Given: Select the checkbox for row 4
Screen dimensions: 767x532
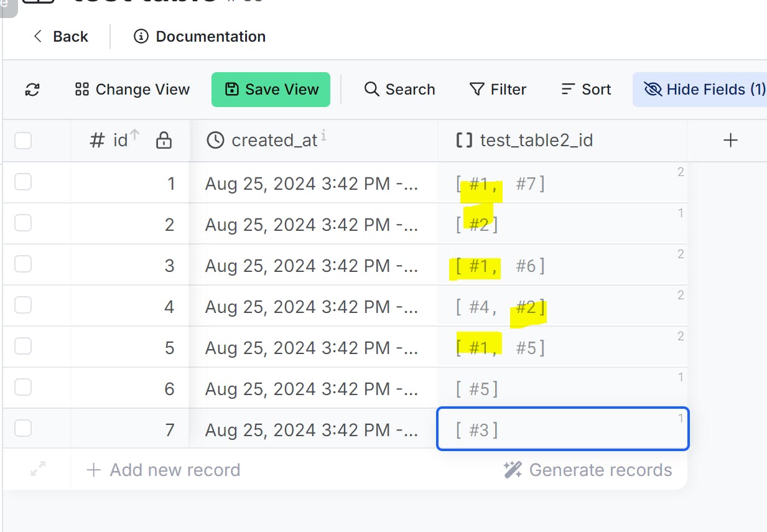Looking at the screenshot, I should coord(23,306).
